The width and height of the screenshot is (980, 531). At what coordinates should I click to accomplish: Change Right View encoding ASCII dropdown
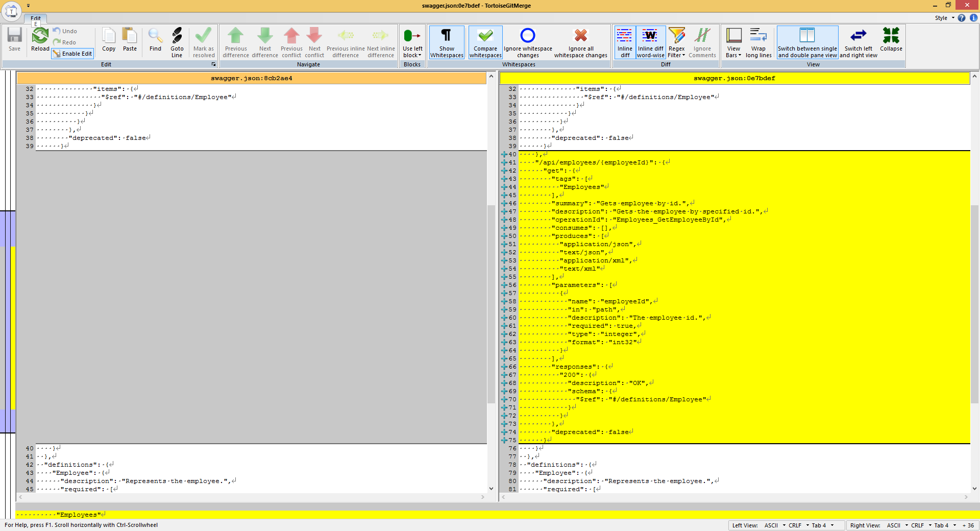click(898, 525)
